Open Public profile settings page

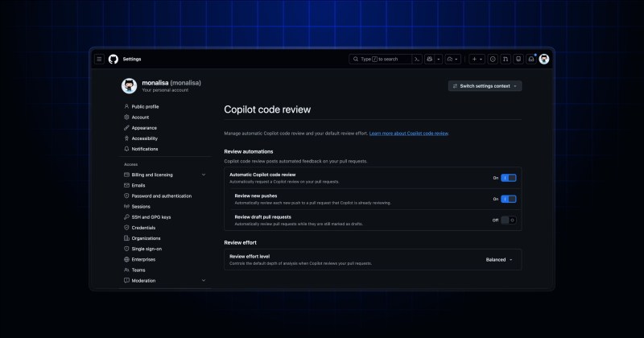tap(145, 106)
